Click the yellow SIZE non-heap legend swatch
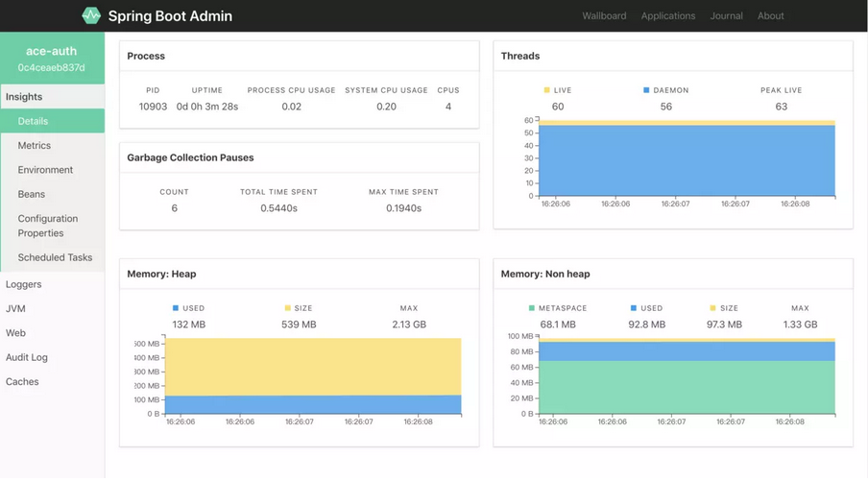The width and height of the screenshot is (868, 481). (712, 308)
